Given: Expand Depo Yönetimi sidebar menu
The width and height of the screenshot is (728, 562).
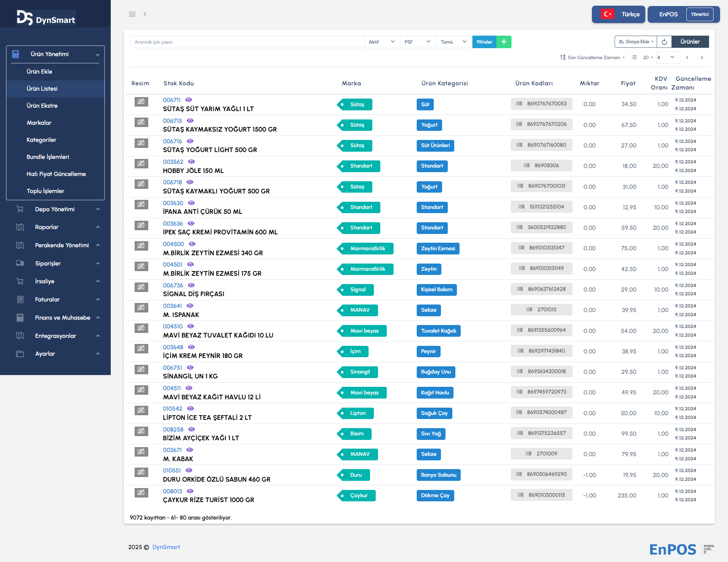Looking at the screenshot, I should 55,209.
